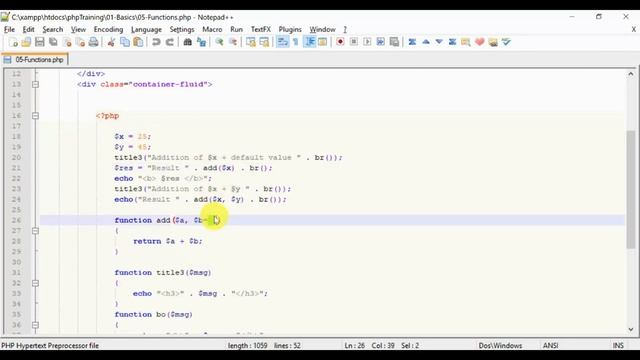Click 'Ln : 26' in status bar
Screen dimensions: 640x360
(354, 345)
